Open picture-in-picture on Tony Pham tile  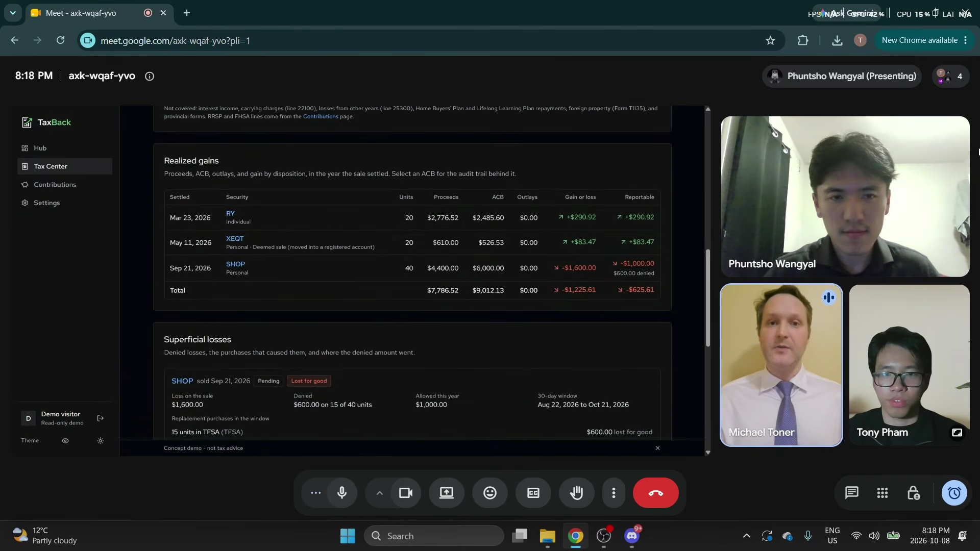957,433
